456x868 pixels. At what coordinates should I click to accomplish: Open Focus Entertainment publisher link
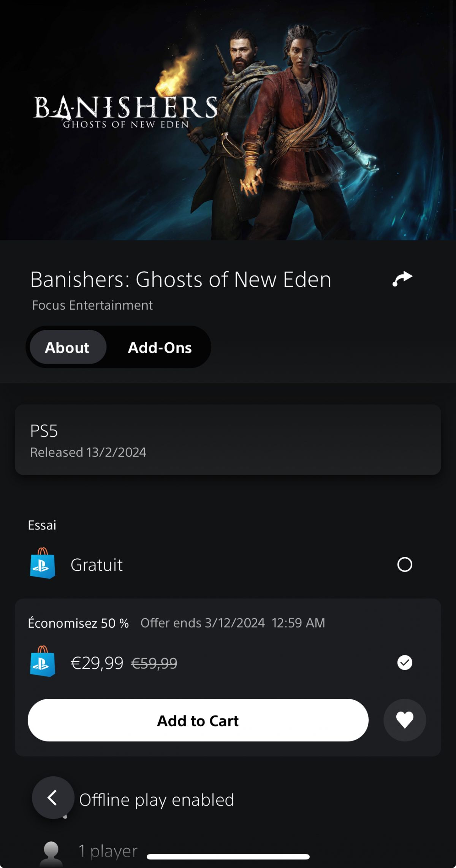(92, 305)
